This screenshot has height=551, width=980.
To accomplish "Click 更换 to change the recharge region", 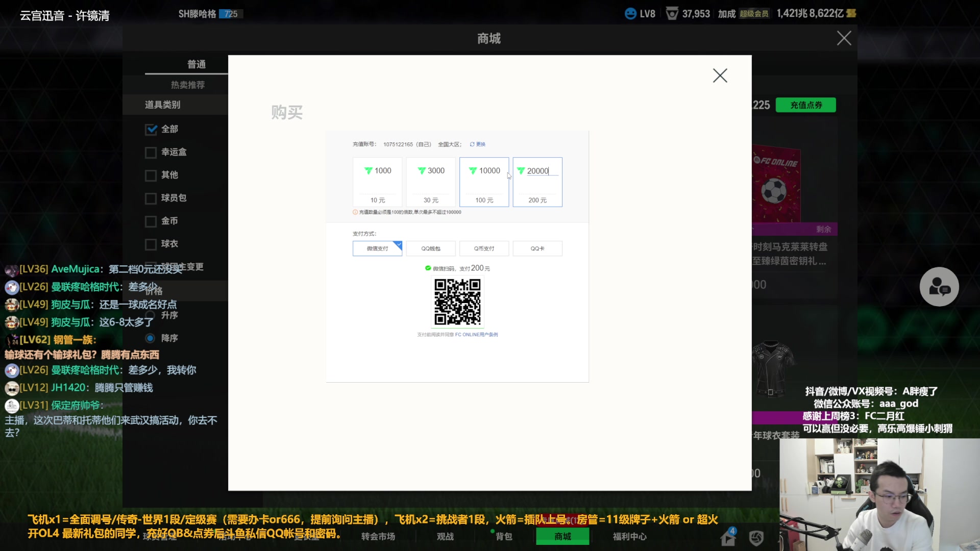I will pos(480,144).
